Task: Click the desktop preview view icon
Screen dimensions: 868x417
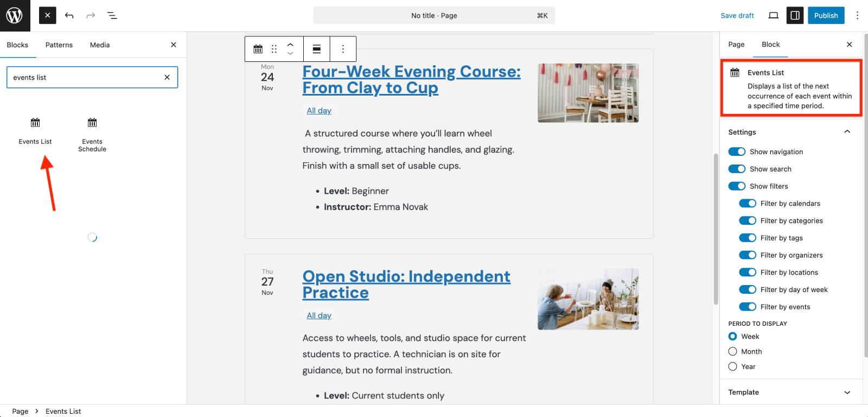Action: tap(773, 15)
